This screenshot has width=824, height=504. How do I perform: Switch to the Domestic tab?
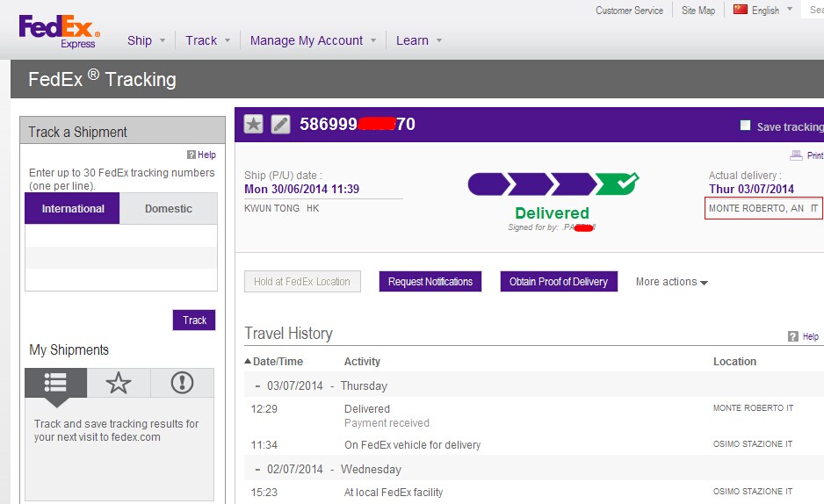[168, 208]
